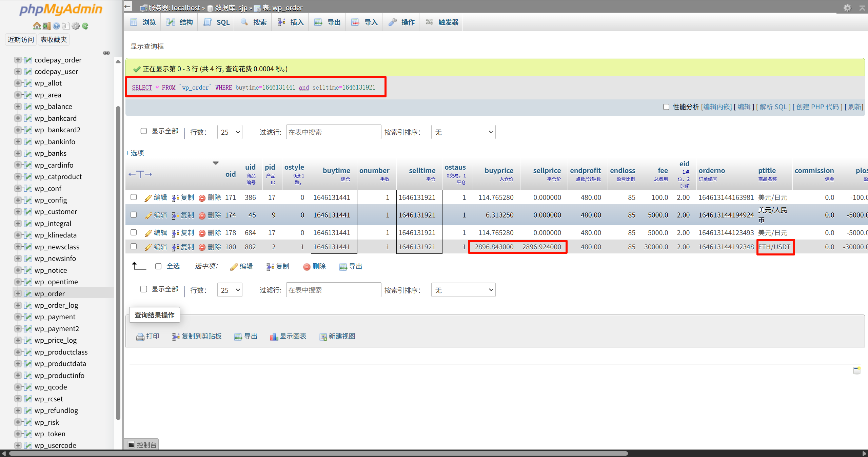Click table icon next to wp_order in tree
Viewport: 868px width, 457px height.
[28, 293]
